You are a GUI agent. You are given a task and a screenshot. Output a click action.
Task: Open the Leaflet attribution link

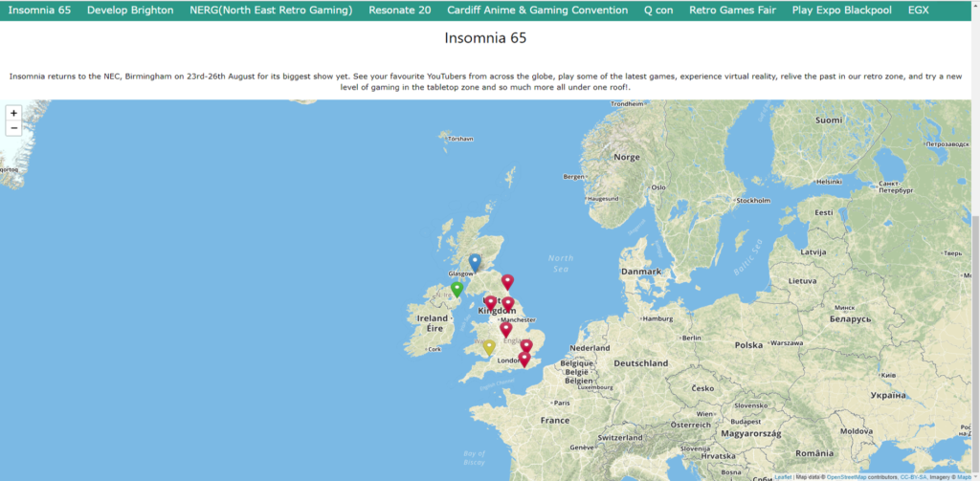pos(783,476)
